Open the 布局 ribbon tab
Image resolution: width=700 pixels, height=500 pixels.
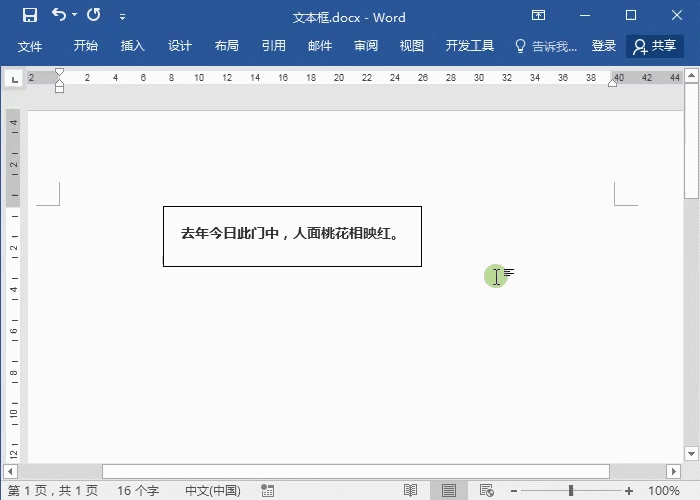[226, 46]
